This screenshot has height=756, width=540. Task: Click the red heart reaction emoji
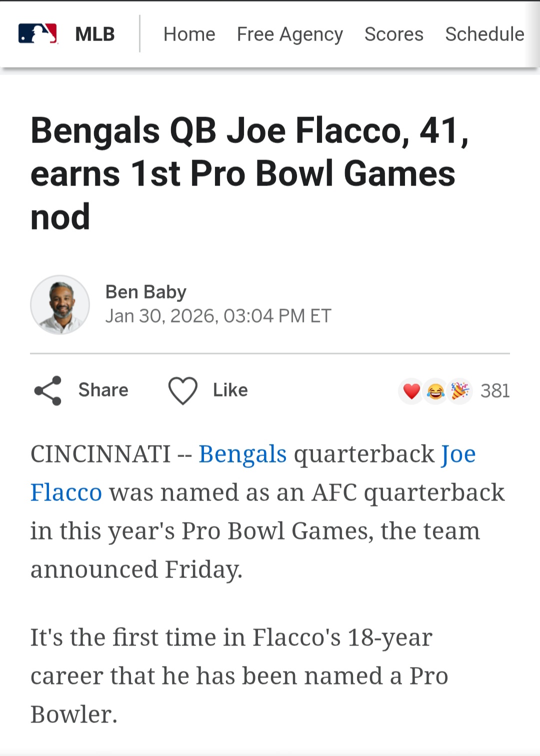point(411,391)
